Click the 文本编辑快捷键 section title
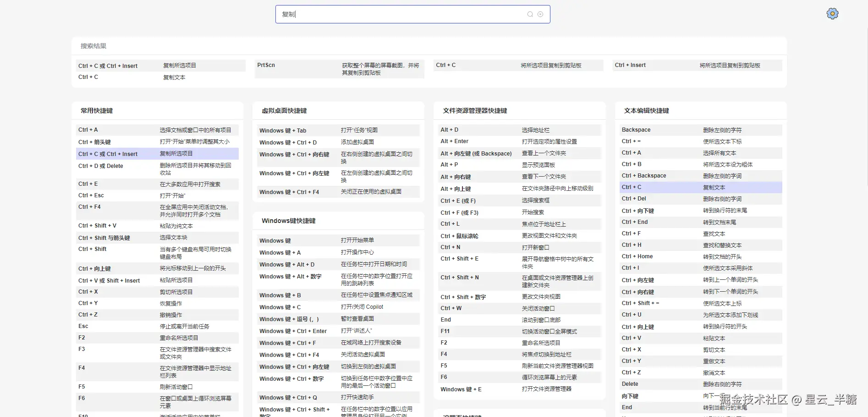The width and height of the screenshot is (868, 417). tap(646, 111)
